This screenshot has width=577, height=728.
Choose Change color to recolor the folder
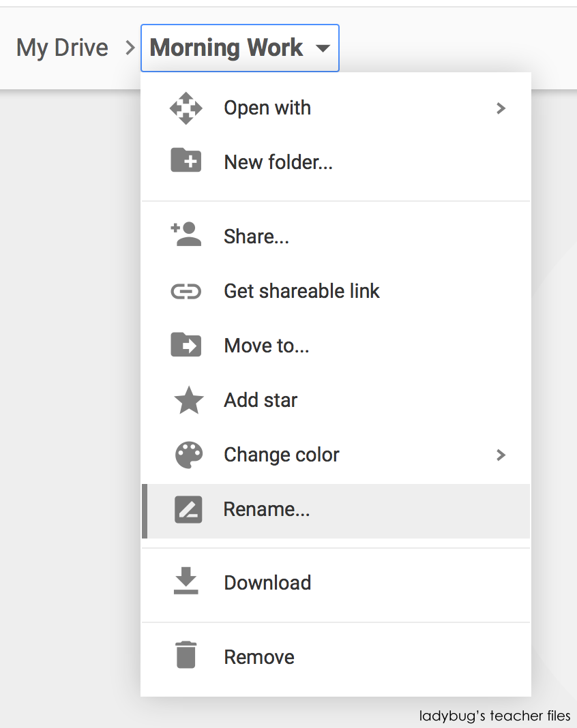pyautogui.click(x=281, y=455)
